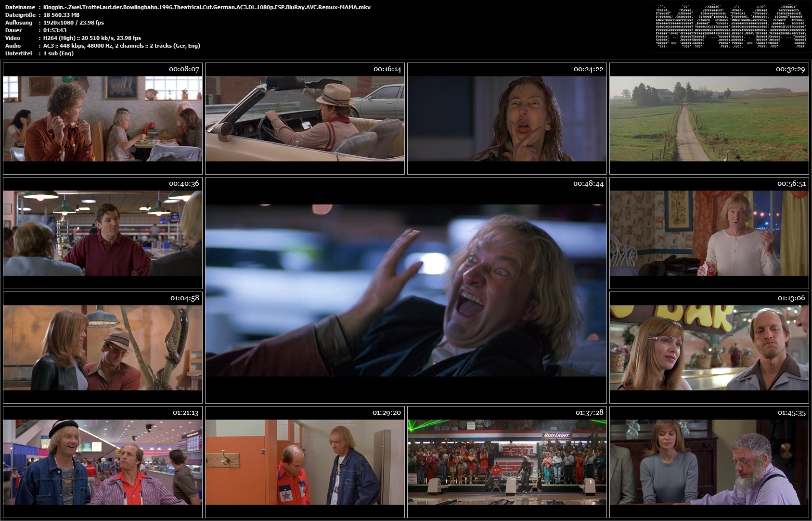Select the orange restroom thumbnail at 01:29:20
812x521 pixels.
[x=305, y=462]
